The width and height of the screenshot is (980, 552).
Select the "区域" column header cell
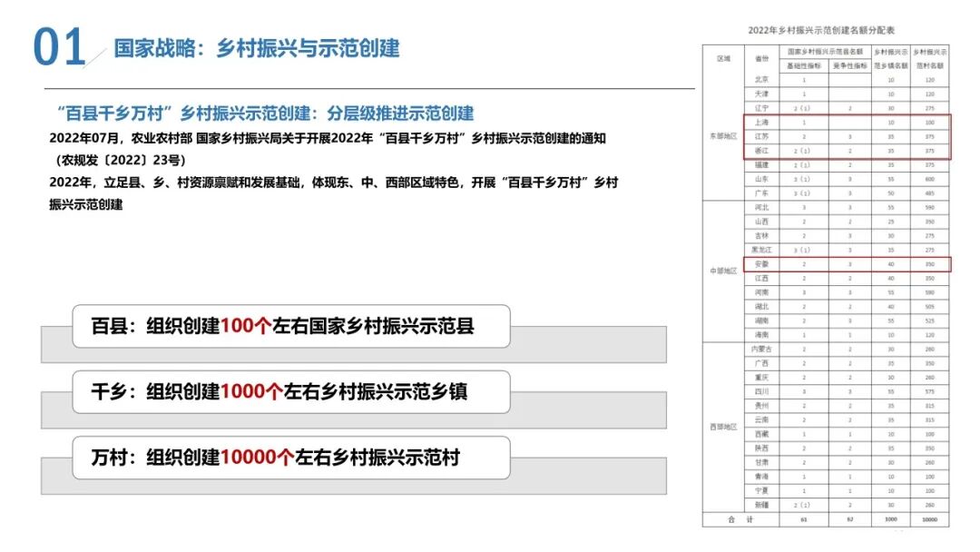(723, 56)
